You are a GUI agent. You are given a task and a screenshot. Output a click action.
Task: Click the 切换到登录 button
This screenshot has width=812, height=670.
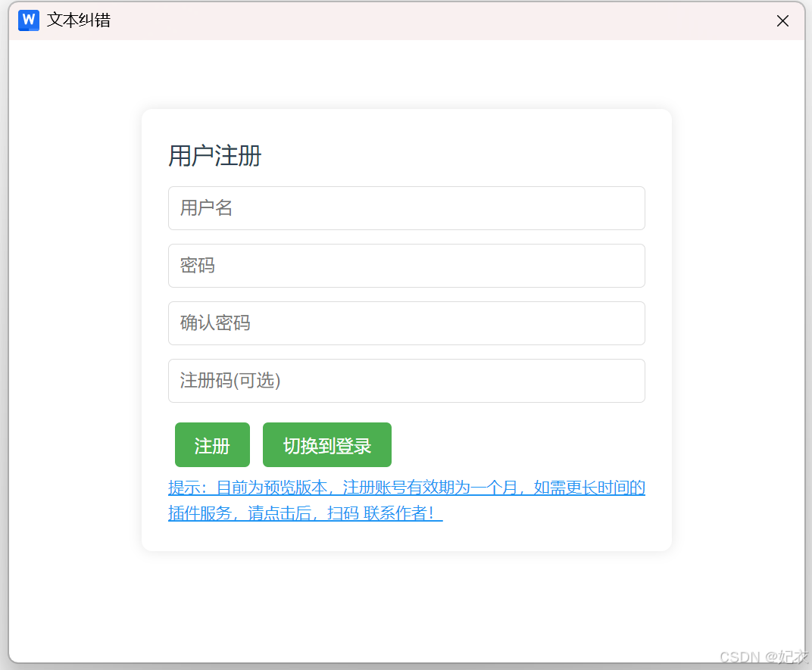click(x=327, y=444)
